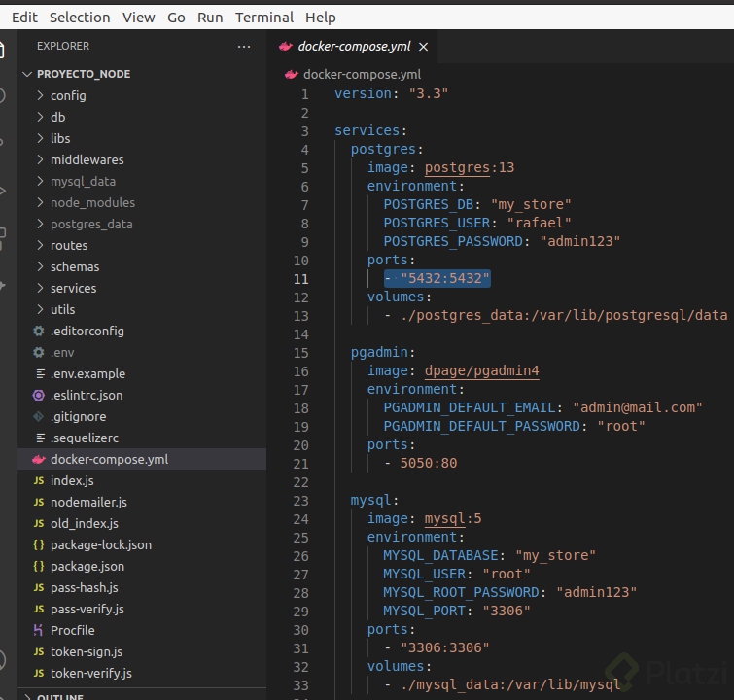Open the Terminal menu

[x=264, y=17]
